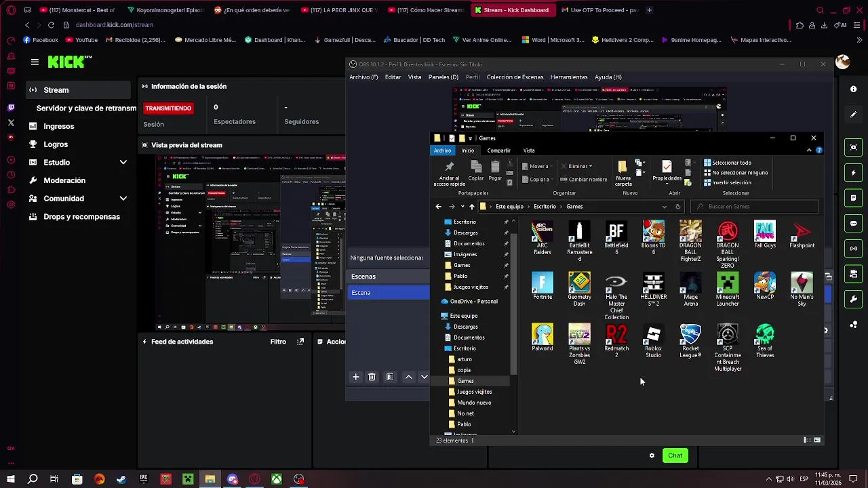Viewport: 868px width, 488px height.
Task: Move scene down in OBS Escenas
Action: point(424,377)
